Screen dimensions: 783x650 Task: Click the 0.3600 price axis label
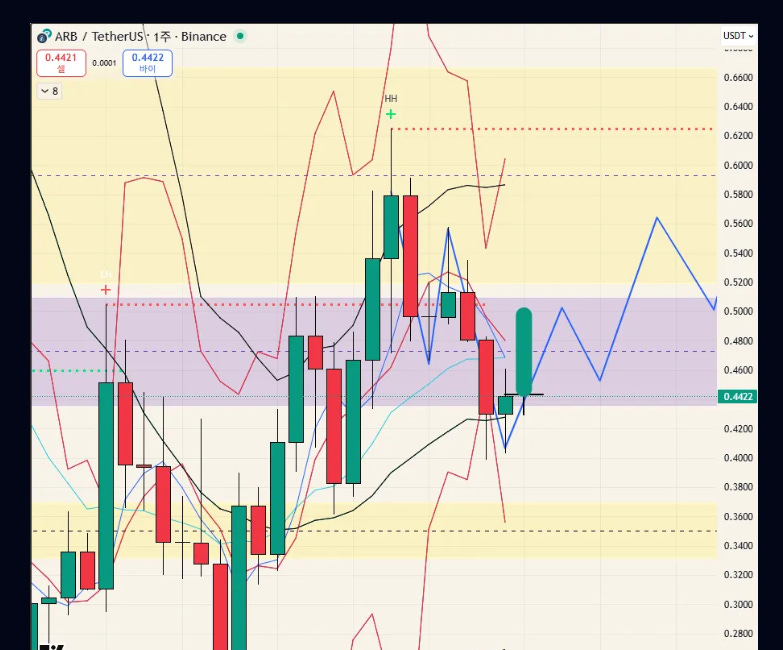738,517
